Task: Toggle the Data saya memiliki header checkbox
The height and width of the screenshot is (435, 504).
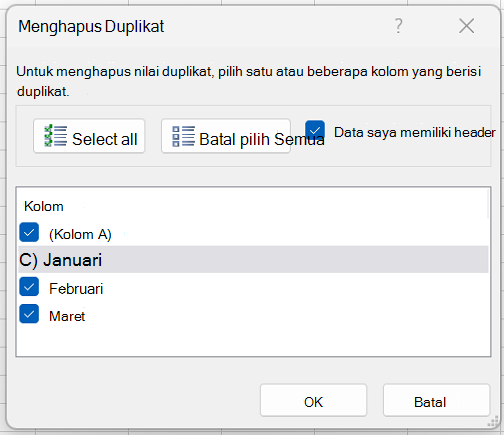Action: tap(315, 130)
